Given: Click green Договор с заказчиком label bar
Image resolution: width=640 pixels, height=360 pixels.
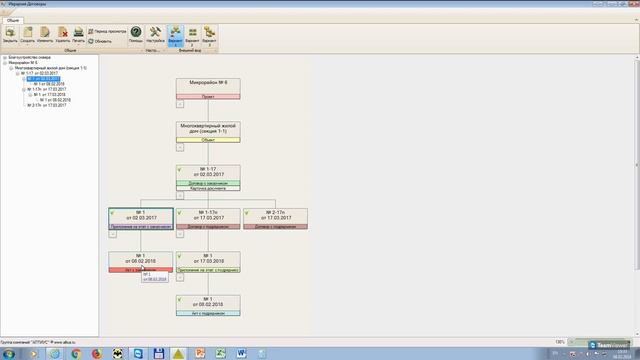Looking at the screenshot, I should [x=208, y=183].
